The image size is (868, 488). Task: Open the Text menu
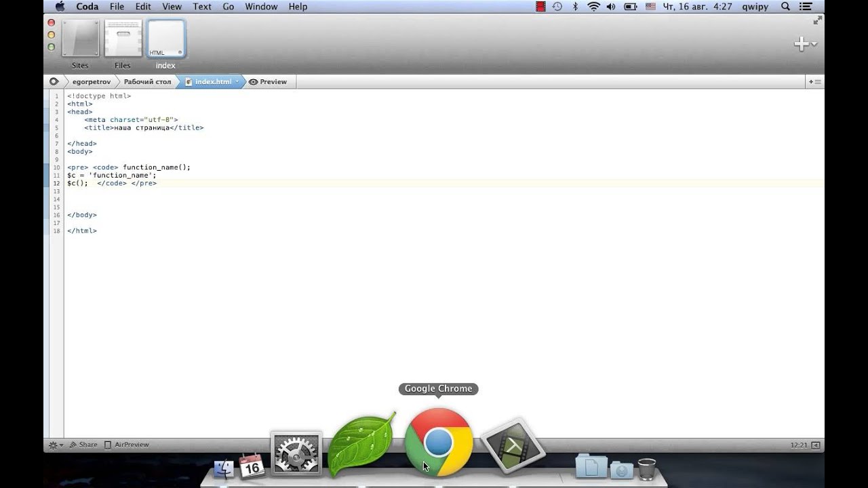(x=202, y=6)
